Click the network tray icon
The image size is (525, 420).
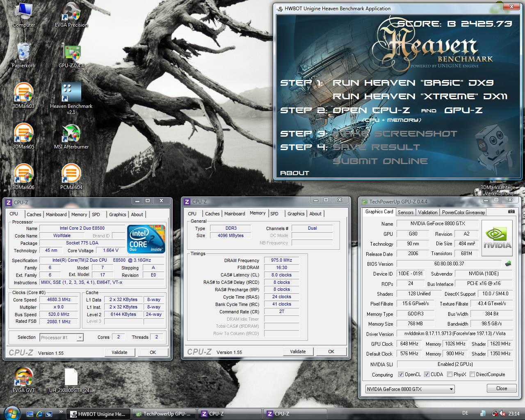pos(495,413)
